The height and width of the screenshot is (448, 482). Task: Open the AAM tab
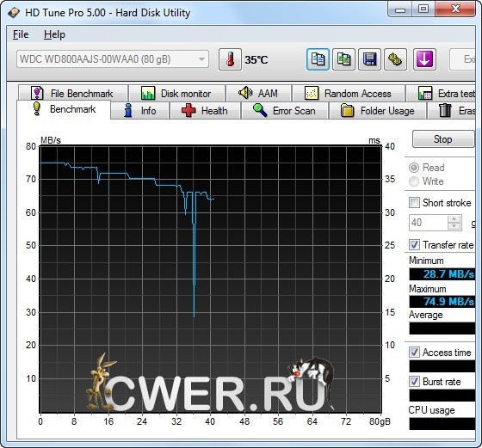[x=258, y=93]
